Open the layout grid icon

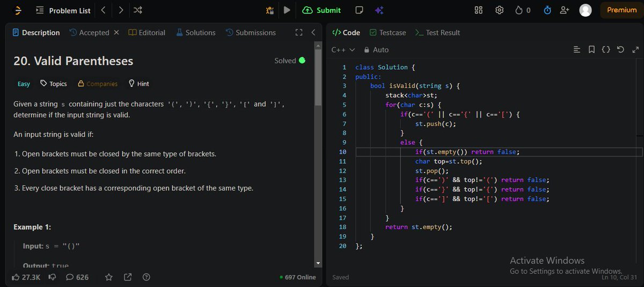[479, 10]
